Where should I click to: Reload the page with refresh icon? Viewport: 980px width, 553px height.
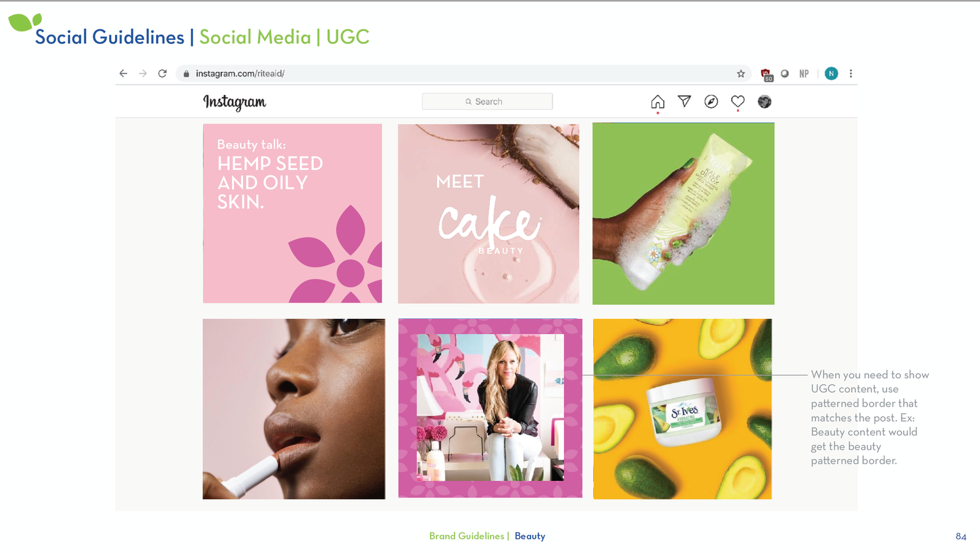(x=162, y=74)
